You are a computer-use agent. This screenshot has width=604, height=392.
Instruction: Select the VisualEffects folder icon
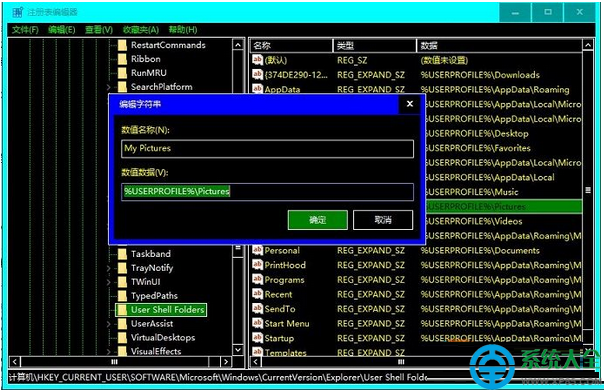[122, 351]
